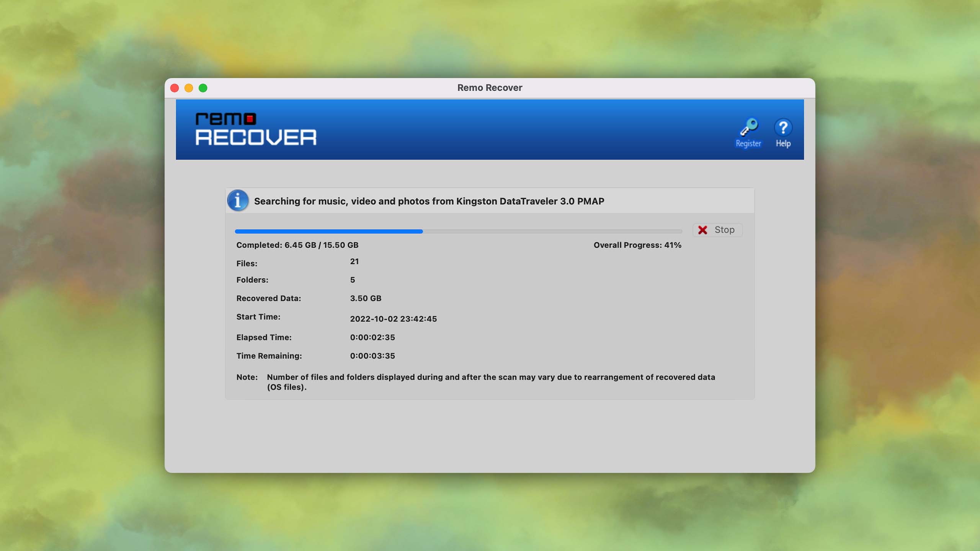Click elapsed time value 0:00:02:35
Viewport: 980px width, 551px height.
pyautogui.click(x=372, y=337)
